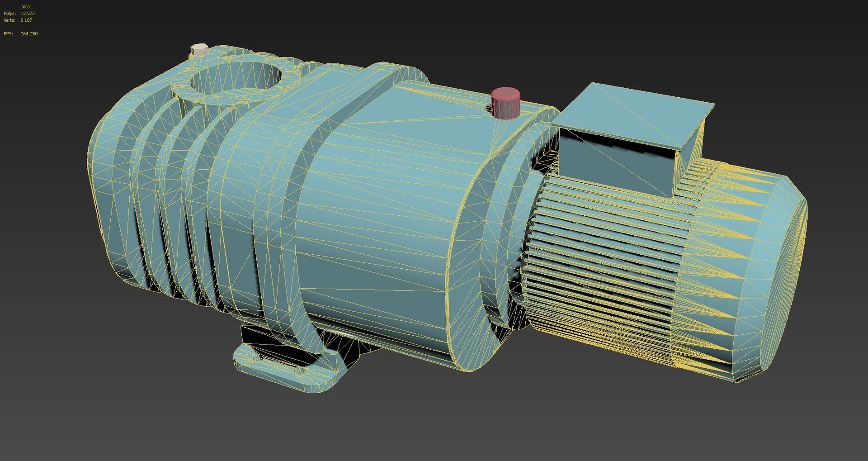The height and width of the screenshot is (461, 868).
Task: Click the Total statistics header
Action: (26, 7)
